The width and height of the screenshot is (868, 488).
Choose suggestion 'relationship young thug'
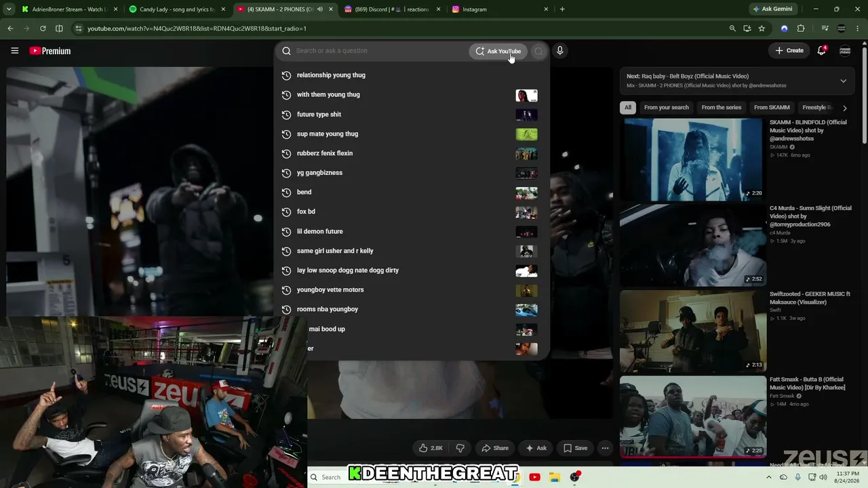411,75
